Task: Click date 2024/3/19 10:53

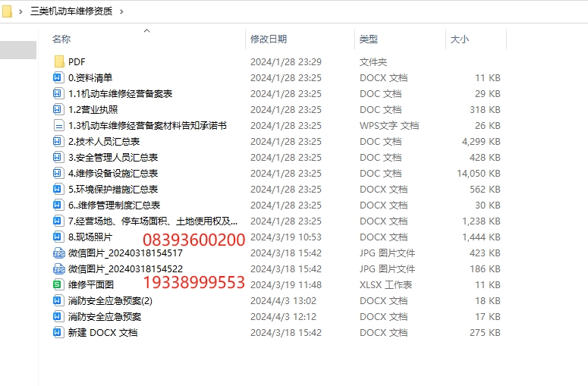Action: tap(286, 237)
